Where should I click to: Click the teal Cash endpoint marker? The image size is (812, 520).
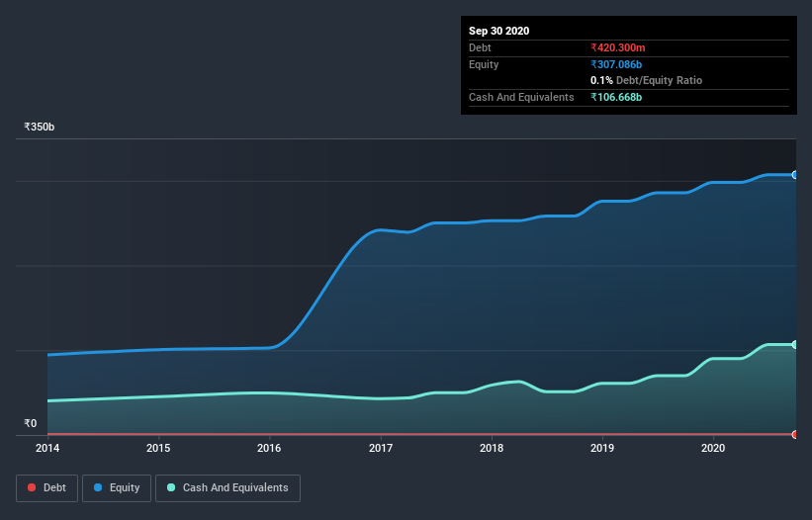tap(795, 344)
